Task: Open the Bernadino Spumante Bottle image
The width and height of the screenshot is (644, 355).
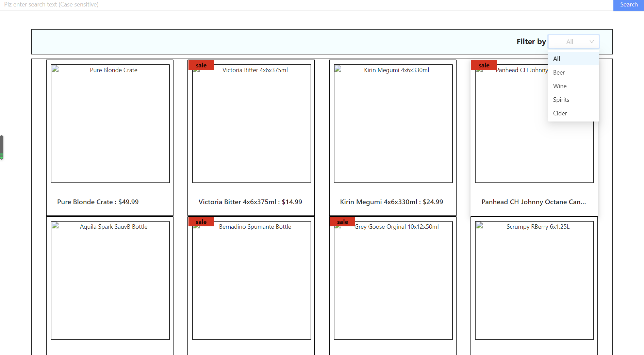Action: pos(252,280)
